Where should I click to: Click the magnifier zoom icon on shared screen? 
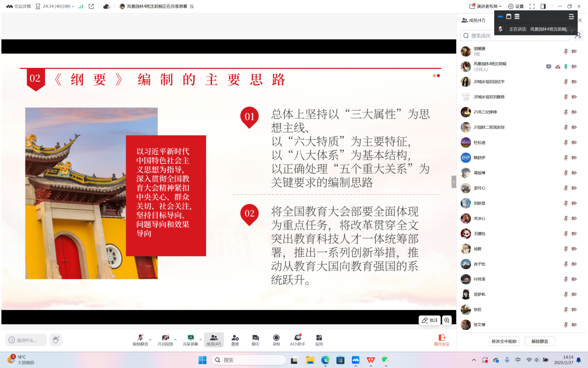446,320
